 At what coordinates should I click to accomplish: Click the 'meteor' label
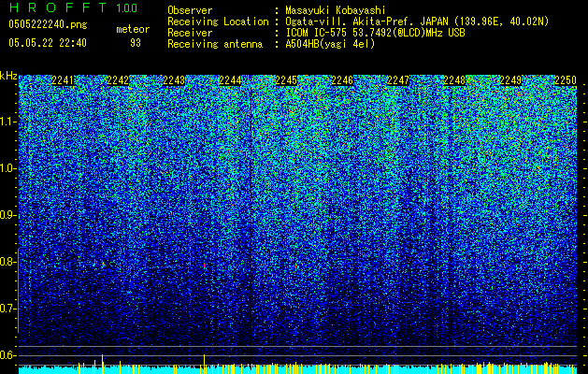(133, 29)
